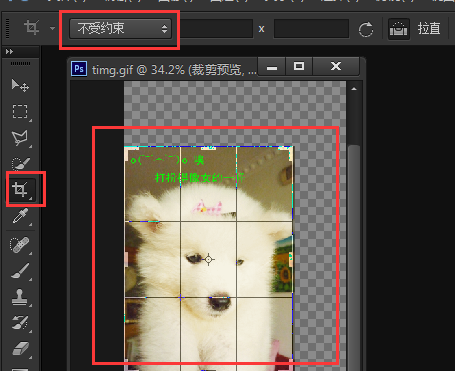455x371 pixels.
Task: Click the x between the crop size fields
Action: (x=262, y=29)
